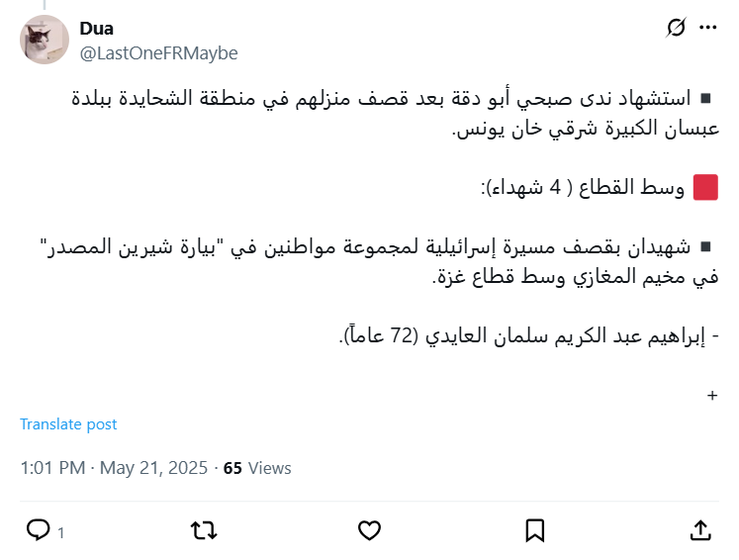Bookmark this post
The width and height of the screenshot is (739, 560).
click(x=534, y=530)
